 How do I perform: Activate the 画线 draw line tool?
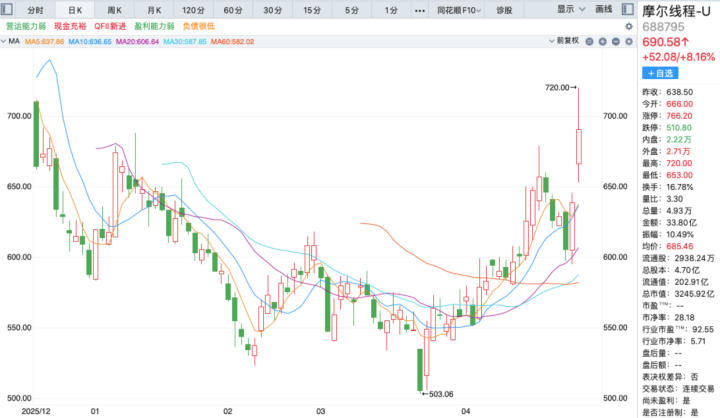click(x=602, y=9)
